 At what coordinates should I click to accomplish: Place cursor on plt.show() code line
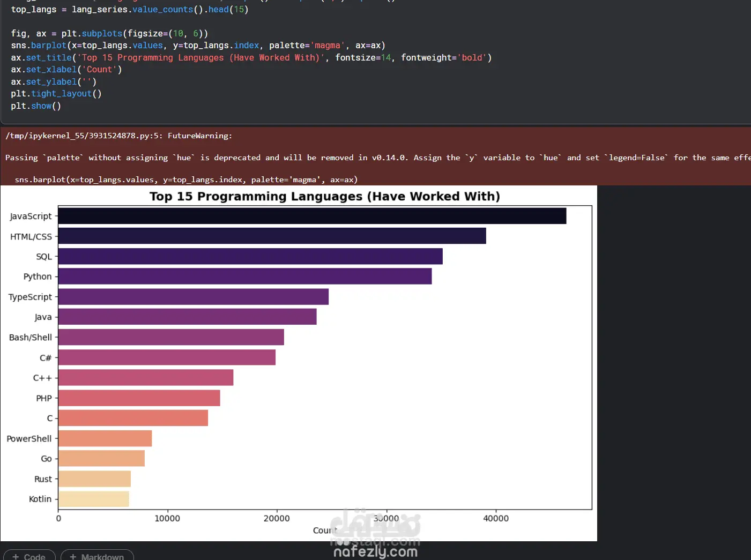[36, 106]
